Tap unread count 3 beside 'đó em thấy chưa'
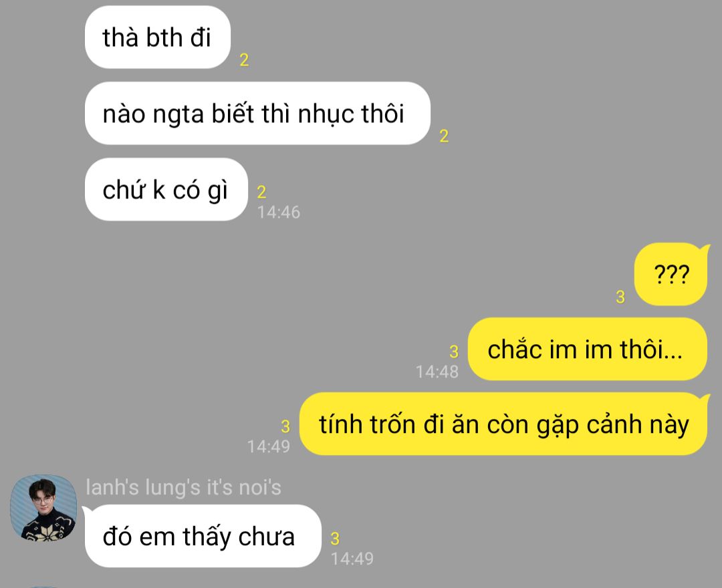722x588 pixels. 335,539
